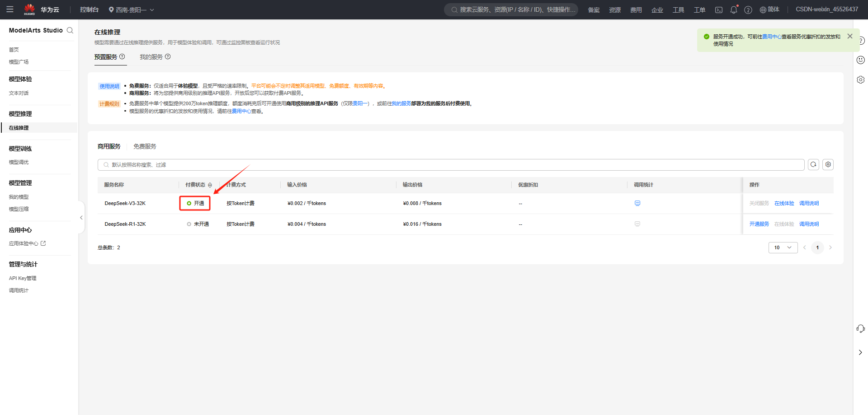Open 文本对话 in sidebar
The image size is (868, 415).
click(19, 93)
